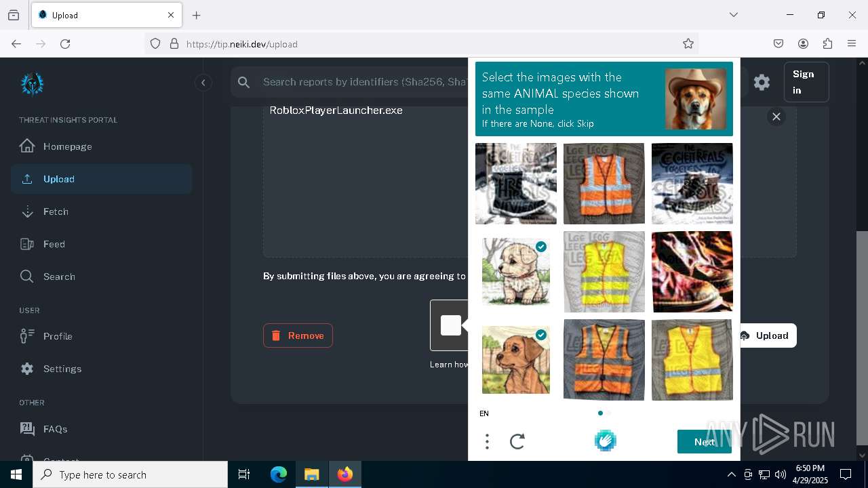868x488 pixels.
Task: Select the Upload menu item in sidebar
Action: [x=102, y=179]
